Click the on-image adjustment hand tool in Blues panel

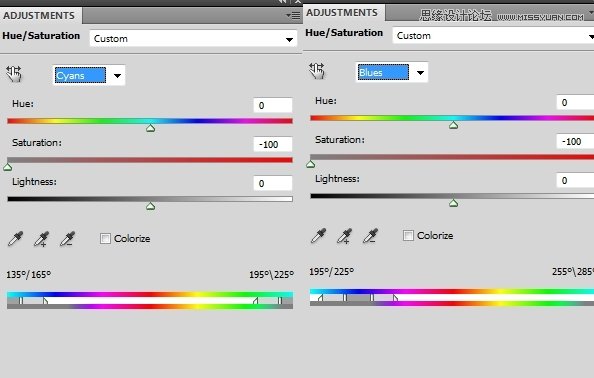317,71
